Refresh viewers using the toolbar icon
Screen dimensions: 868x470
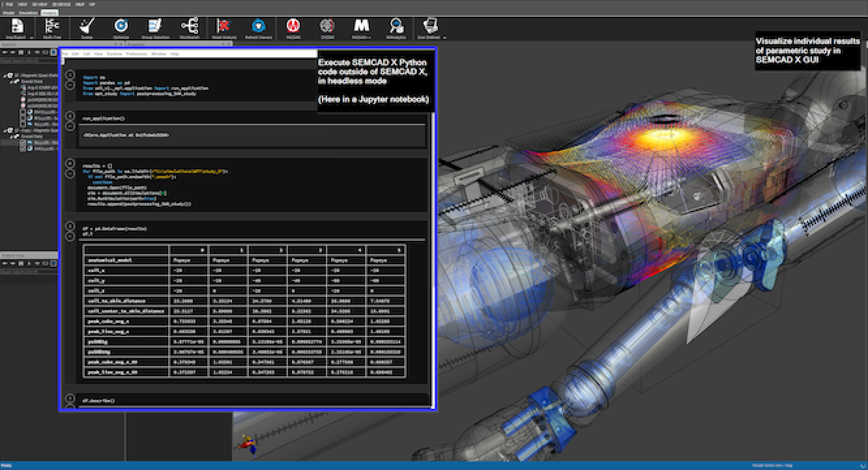tap(258, 26)
